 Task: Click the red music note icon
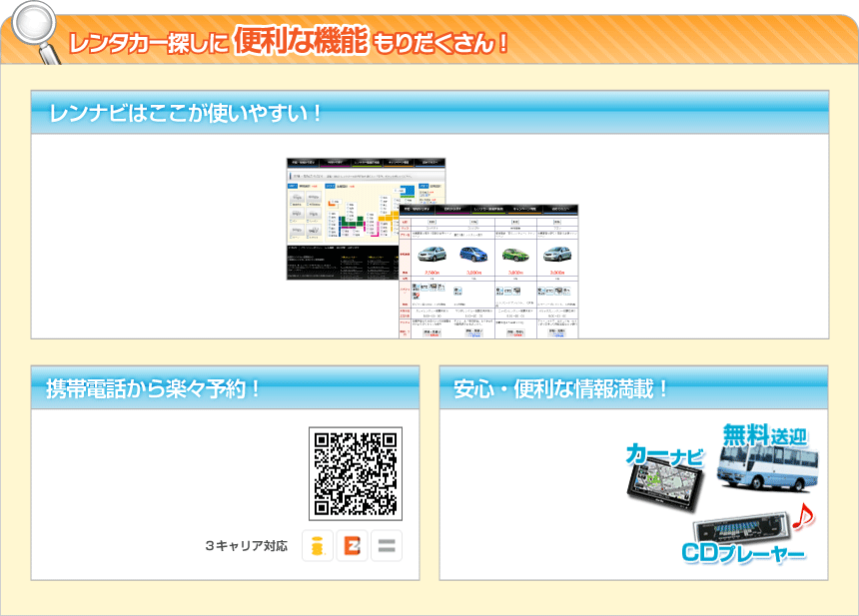pos(804,516)
